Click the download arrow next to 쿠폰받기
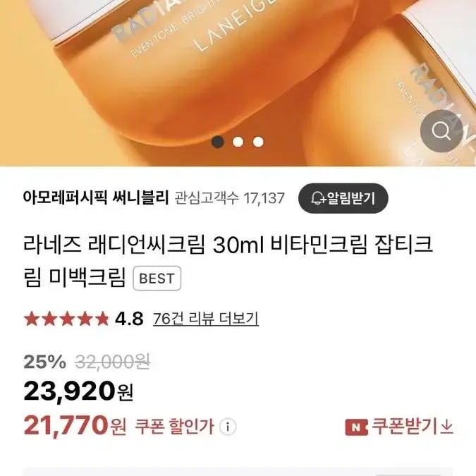The height and width of the screenshot is (476, 476). click(446, 427)
